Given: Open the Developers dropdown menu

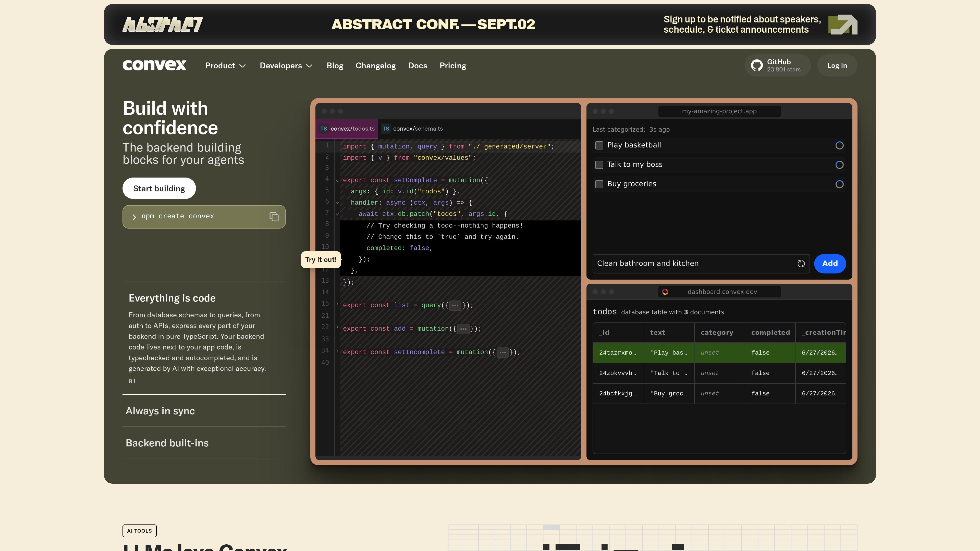Looking at the screenshot, I should [286, 66].
